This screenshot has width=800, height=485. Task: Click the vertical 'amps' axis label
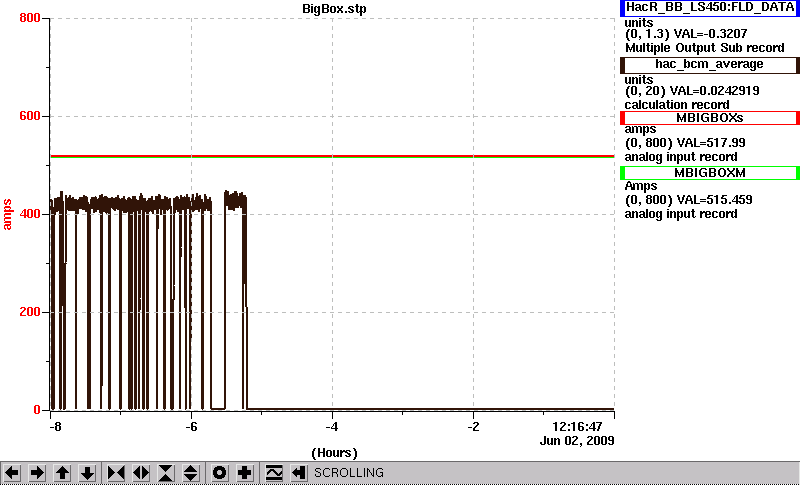coord(7,215)
